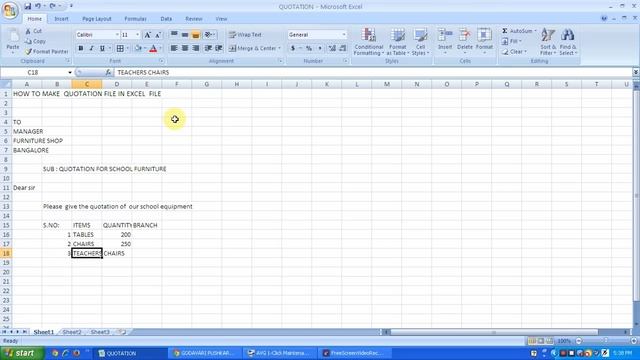Switch to the Review tab
640x360 pixels.
pos(193,19)
